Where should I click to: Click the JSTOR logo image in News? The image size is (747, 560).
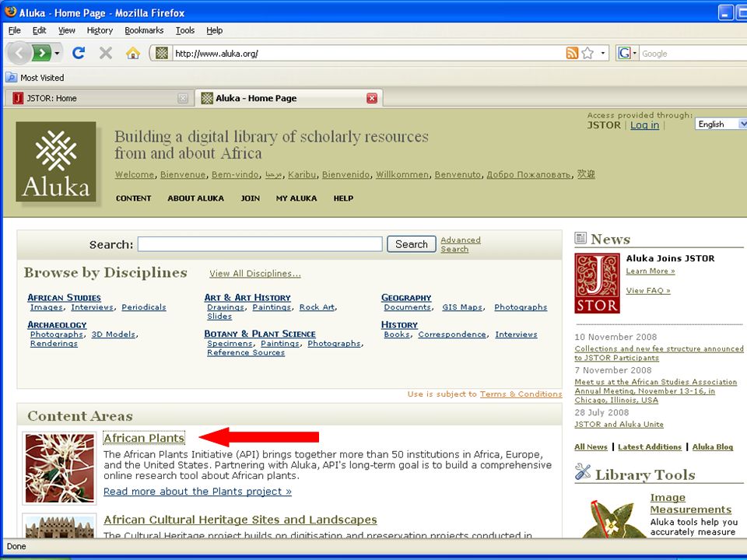click(597, 283)
